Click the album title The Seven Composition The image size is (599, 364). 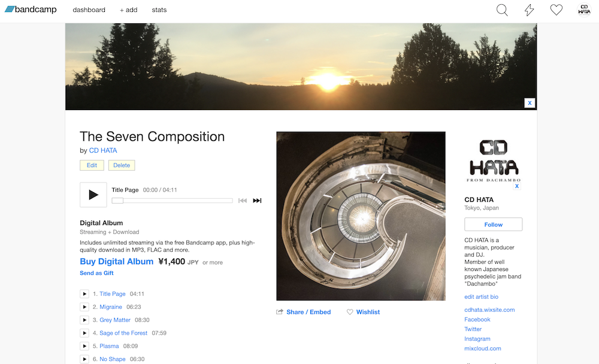point(152,136)
